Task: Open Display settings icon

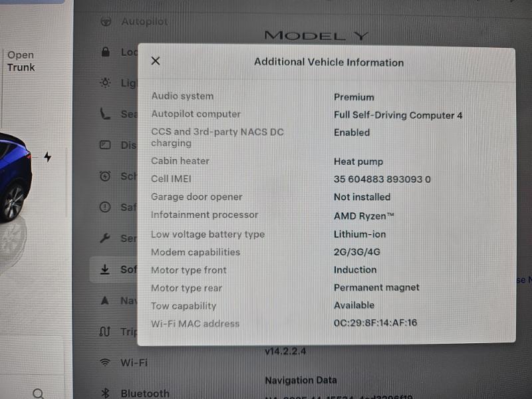Action: (x=105, y=145)
